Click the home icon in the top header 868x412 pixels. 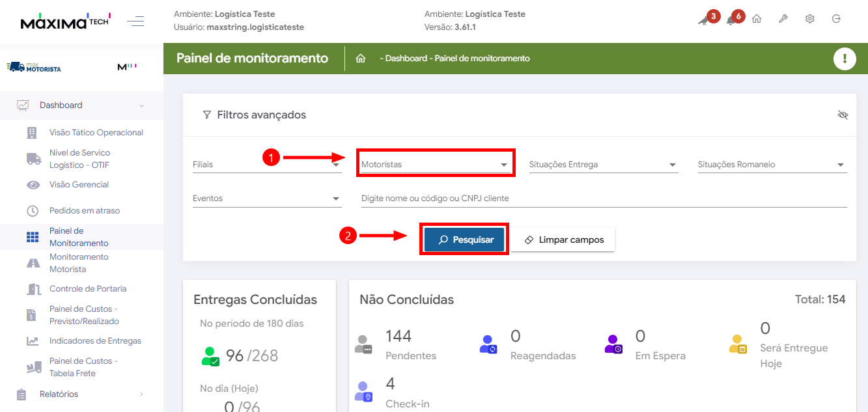[x=757, y=19]
